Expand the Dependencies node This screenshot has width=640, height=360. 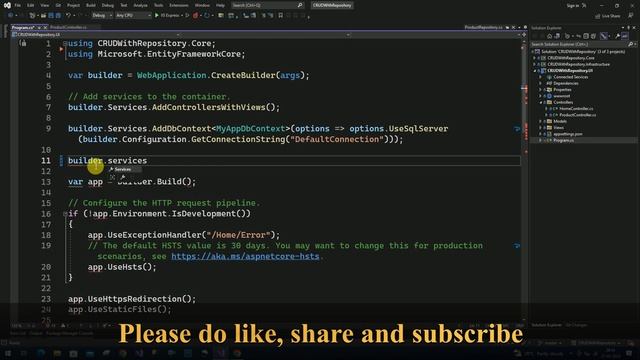540,83
